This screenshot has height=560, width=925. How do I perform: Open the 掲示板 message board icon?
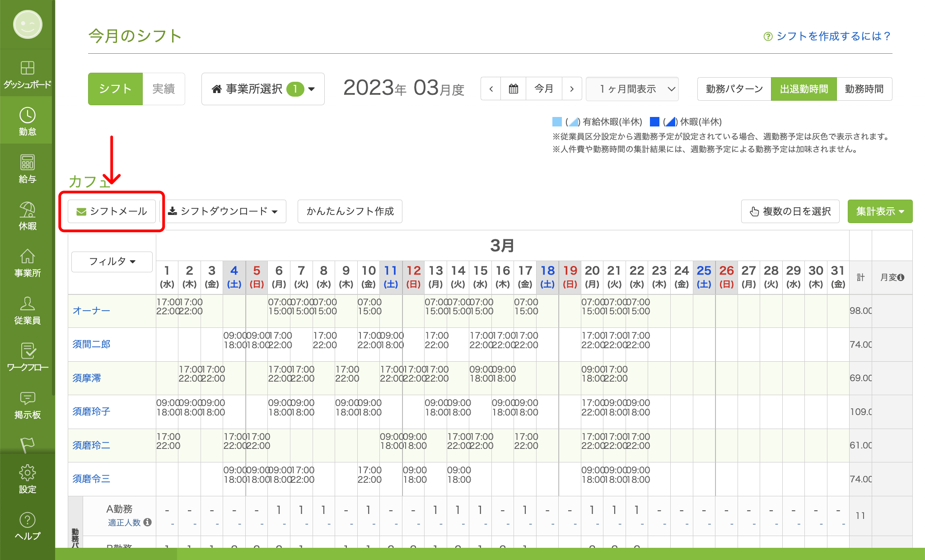coord(27,404)
